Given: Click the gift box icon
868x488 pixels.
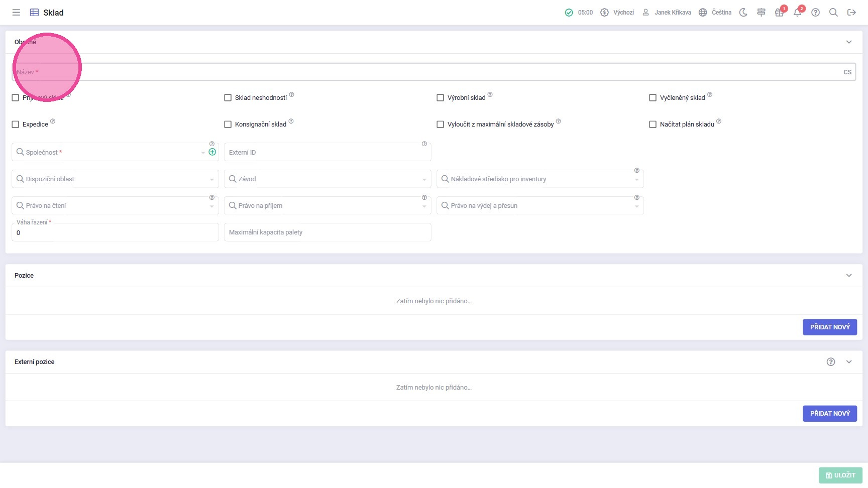Looking at the screenshot, I should [779, 13].
